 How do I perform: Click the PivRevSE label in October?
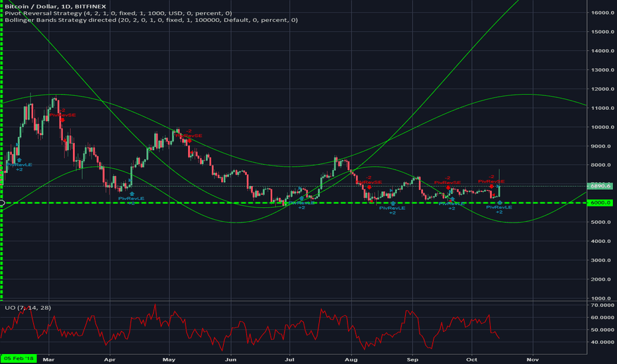491,181
